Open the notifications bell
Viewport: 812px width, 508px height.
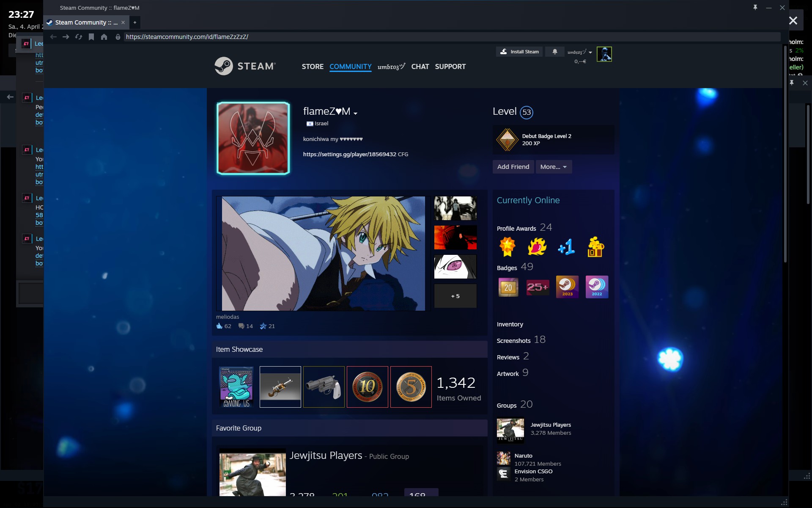[554, 52]
